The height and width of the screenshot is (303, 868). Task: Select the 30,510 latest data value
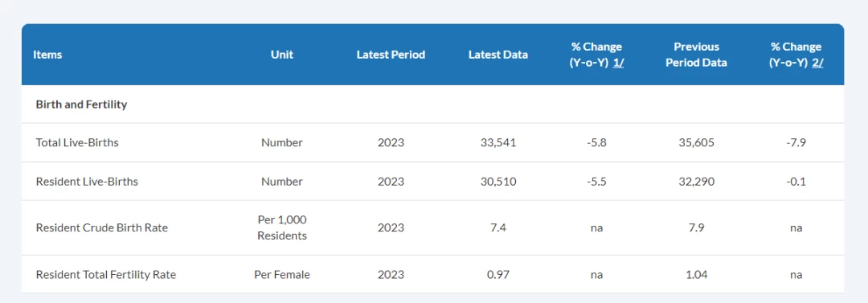tap(498, 181)
